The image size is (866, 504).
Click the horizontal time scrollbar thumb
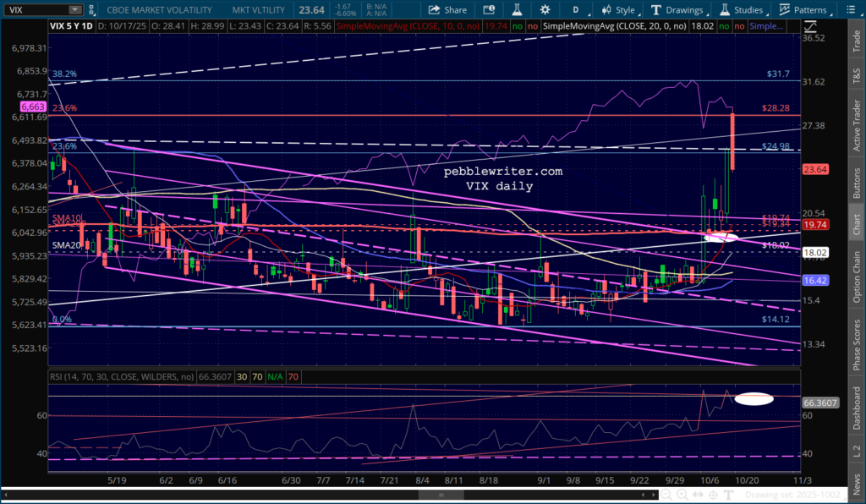point(441,495)
